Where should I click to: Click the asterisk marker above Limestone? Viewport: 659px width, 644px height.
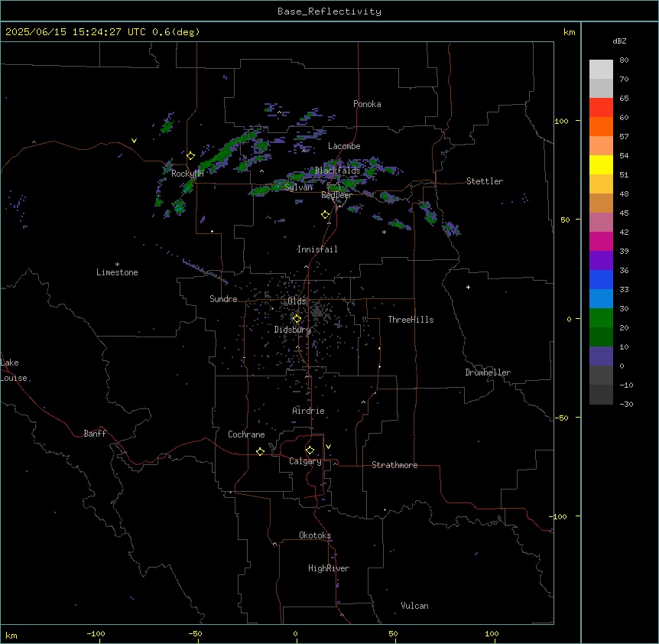tap(117, 265)
